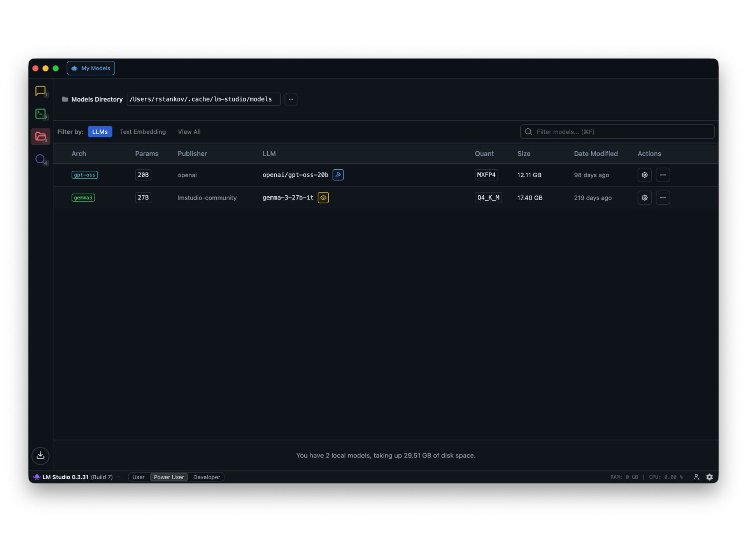Click the My Models folder sidebar icon
747x560 pixels.
pos(40,136)
